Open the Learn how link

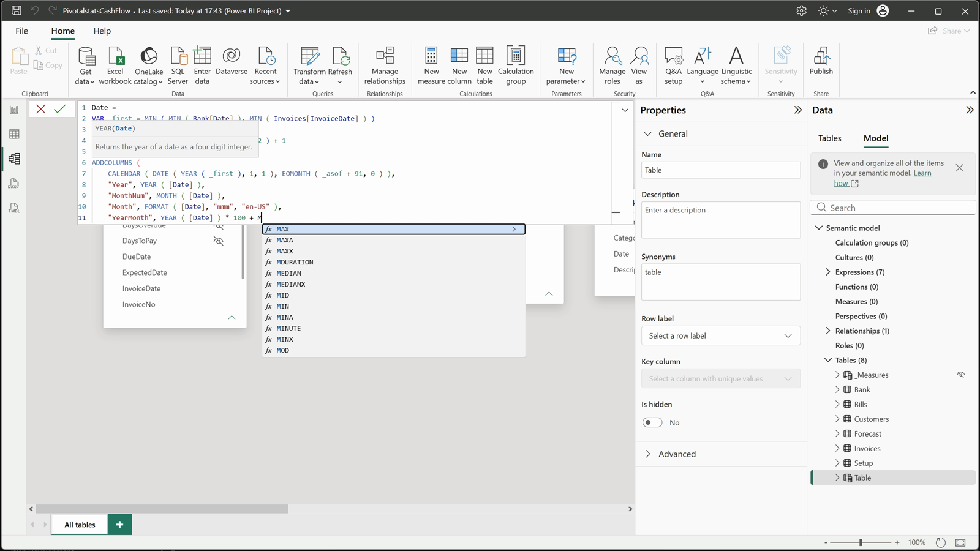(x=883, y=178)
